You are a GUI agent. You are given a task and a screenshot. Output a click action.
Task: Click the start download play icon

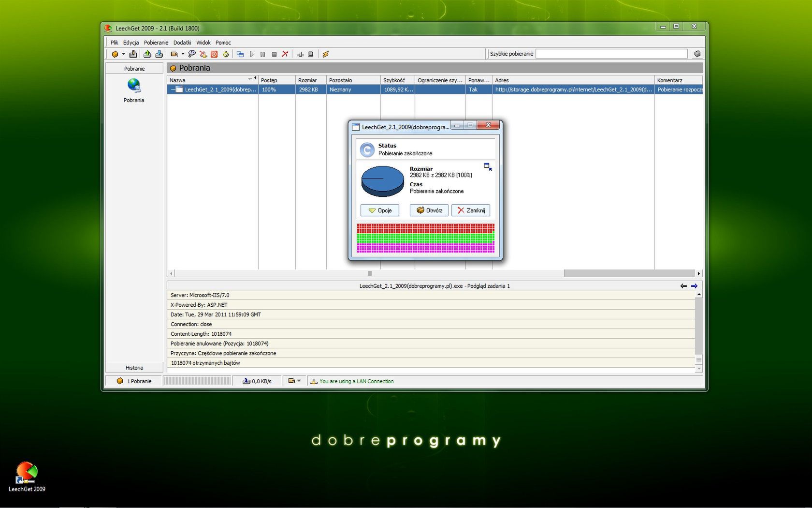(252, 54)
